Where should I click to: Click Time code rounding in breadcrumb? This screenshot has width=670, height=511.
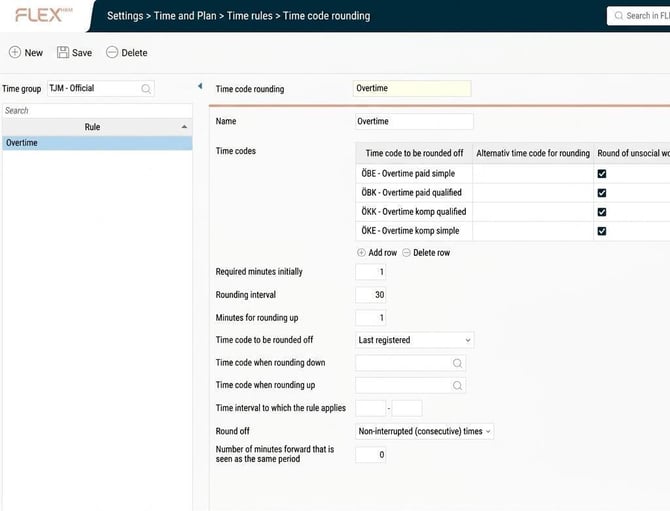(326, 16)
